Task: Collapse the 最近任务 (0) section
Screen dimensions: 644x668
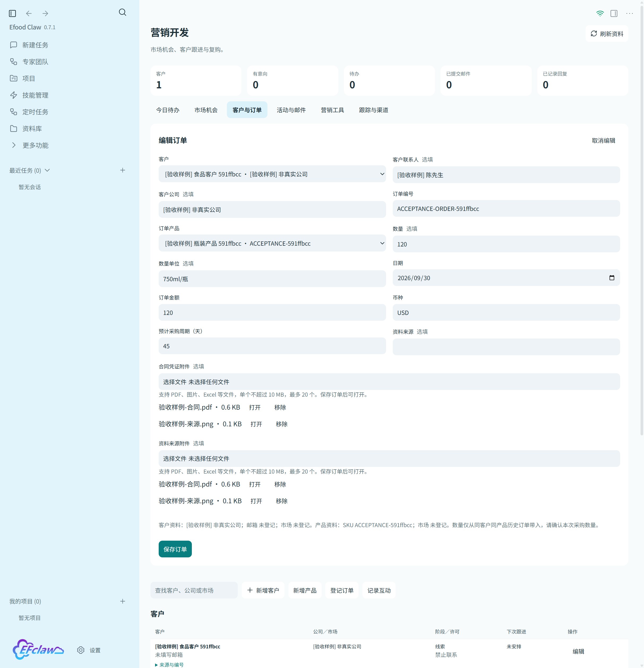Action: click(30, 170)
